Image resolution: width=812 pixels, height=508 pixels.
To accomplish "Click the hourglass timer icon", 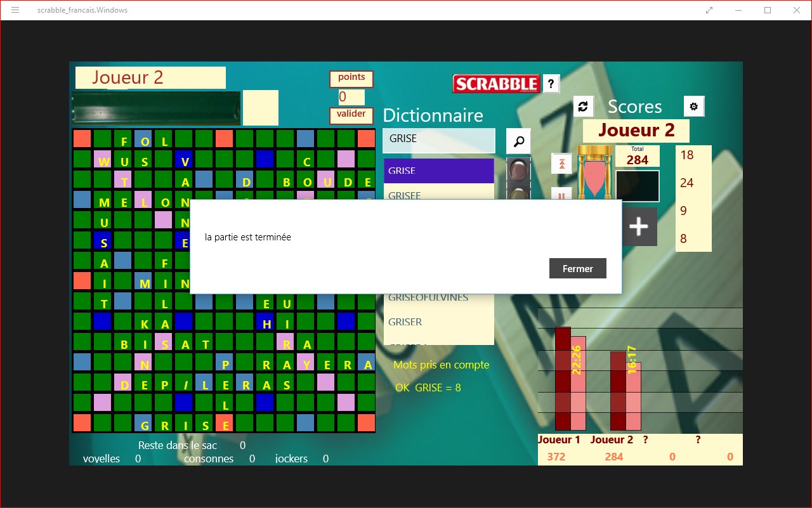I will (594, 173).
